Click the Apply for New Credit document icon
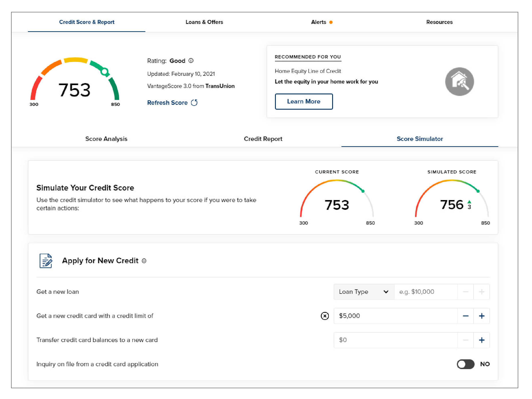The image size is (532, 399). click(x=46, y=261)
